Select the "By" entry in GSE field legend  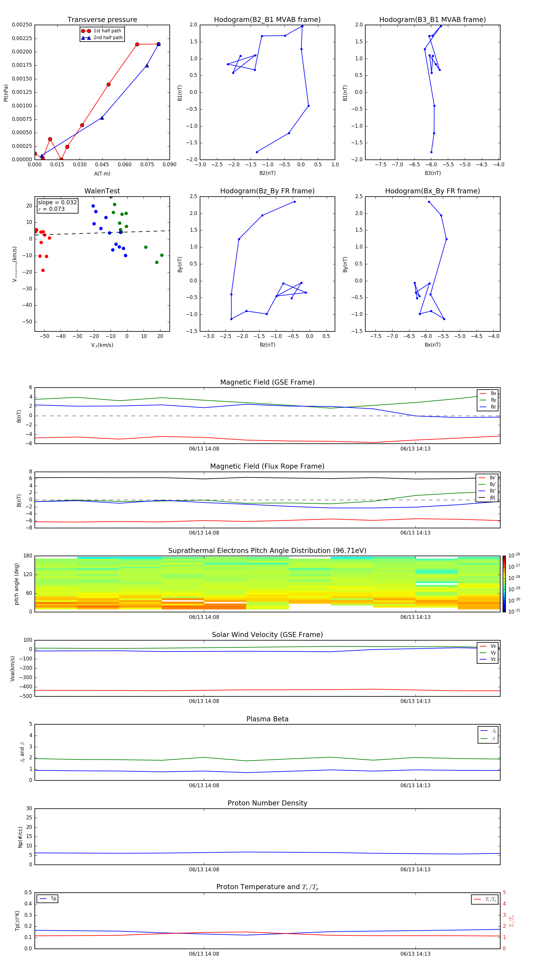(x=488, y=400)
